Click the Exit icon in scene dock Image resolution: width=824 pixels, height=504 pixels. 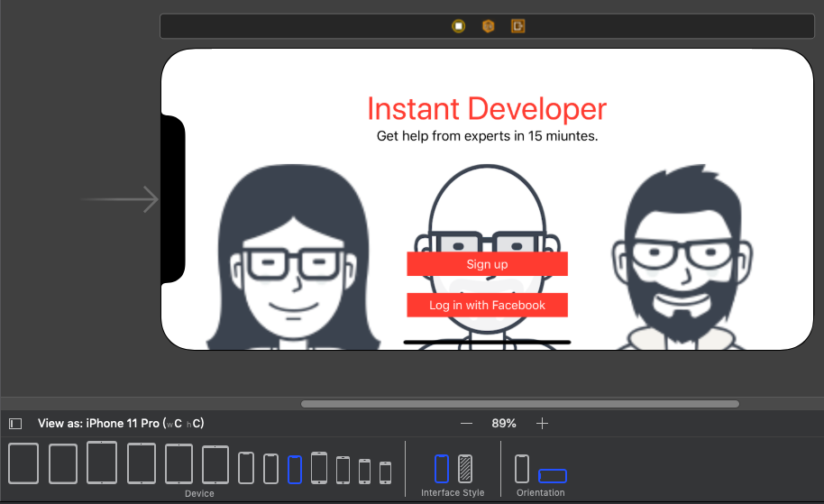click(517, 26)
